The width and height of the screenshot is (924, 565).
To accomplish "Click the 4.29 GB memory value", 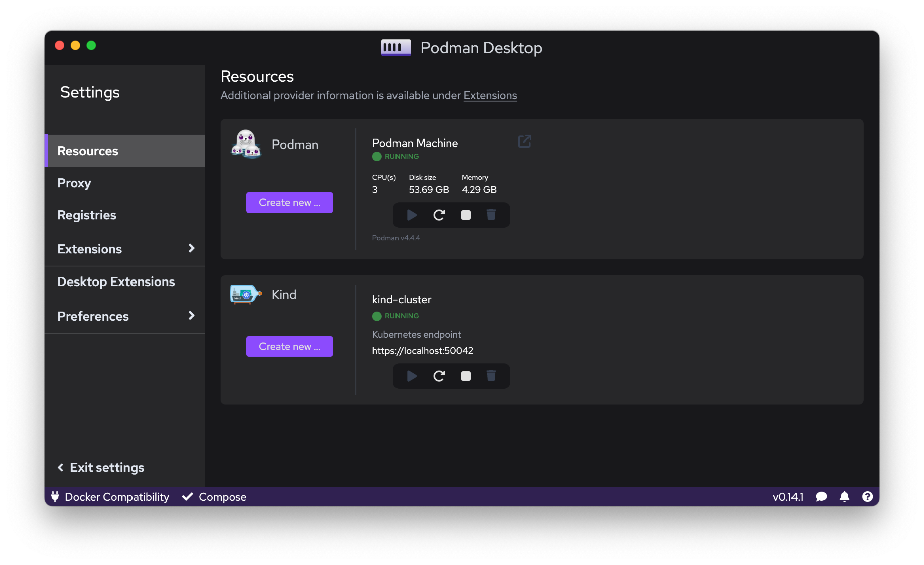I will [x=479, y=190].
